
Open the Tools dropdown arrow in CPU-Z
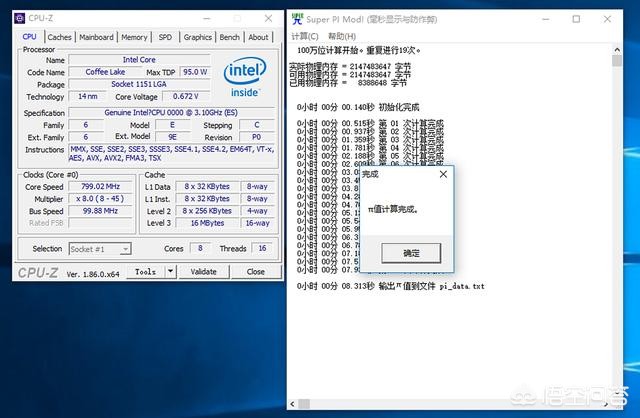(x=171, y=271)
